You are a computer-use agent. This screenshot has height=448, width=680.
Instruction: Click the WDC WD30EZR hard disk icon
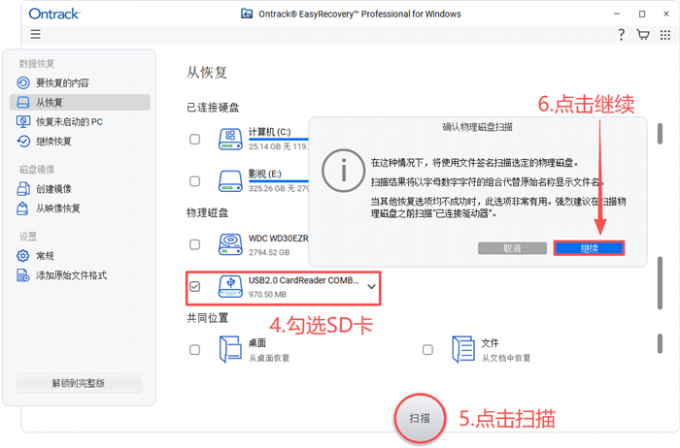[230, 244]
